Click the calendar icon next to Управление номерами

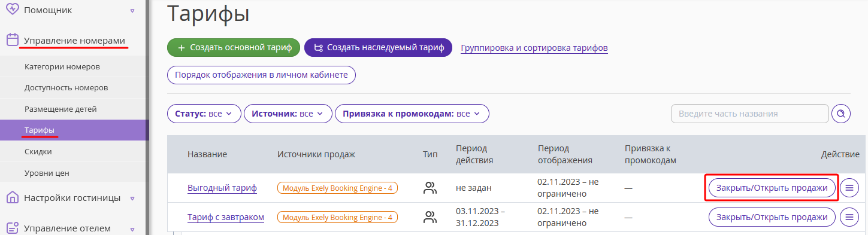13,40
